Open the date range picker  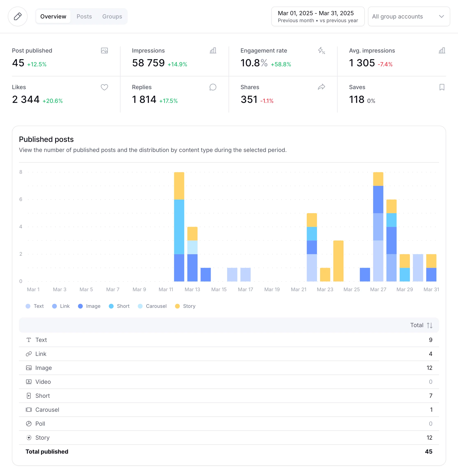point(317,16)
